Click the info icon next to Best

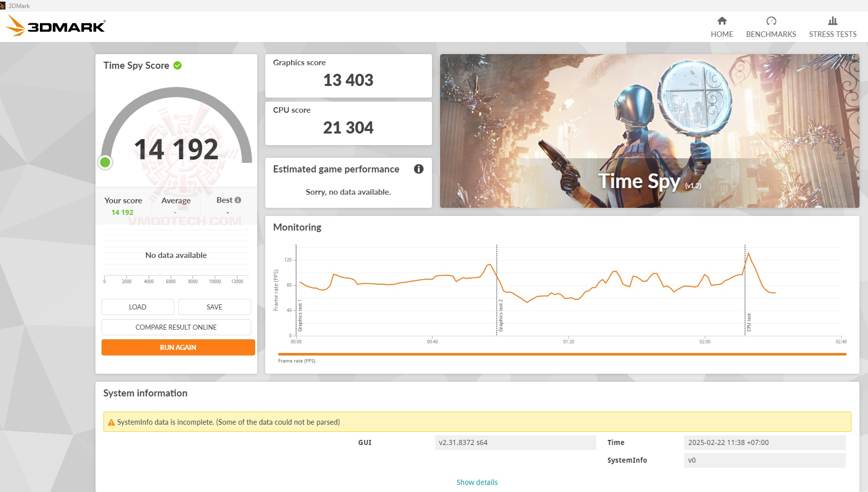pyautogui.click(x=238, y=200)
